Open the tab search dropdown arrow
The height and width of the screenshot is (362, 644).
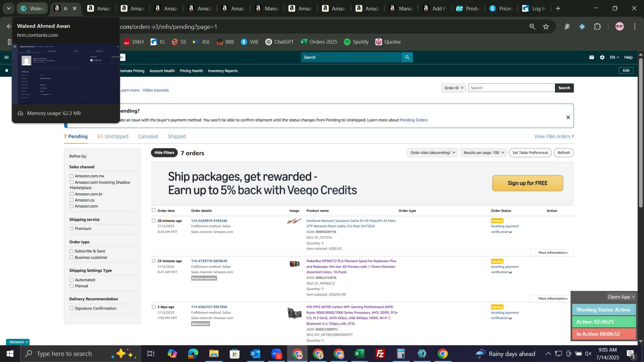pyautogui.click(x=9, y=8)
